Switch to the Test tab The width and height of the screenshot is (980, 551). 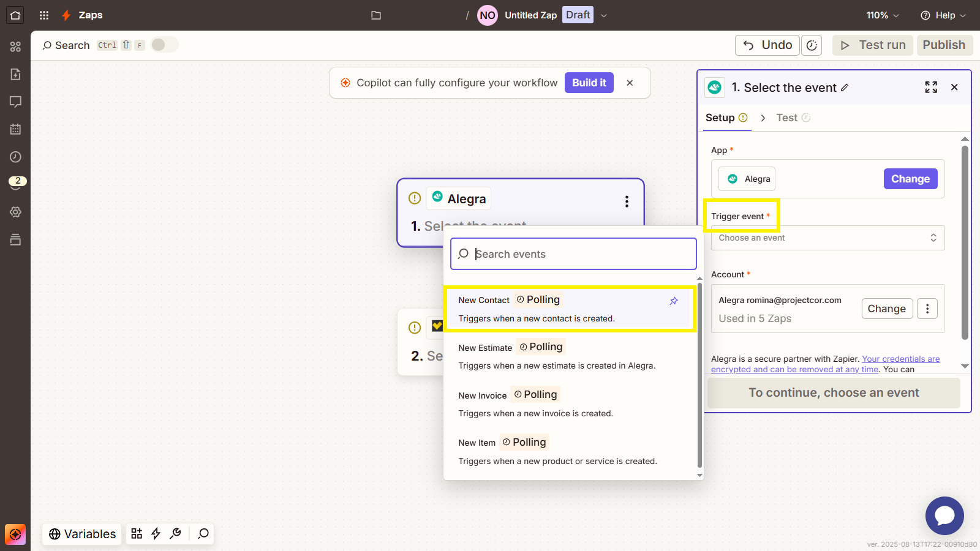coord(793,118)
